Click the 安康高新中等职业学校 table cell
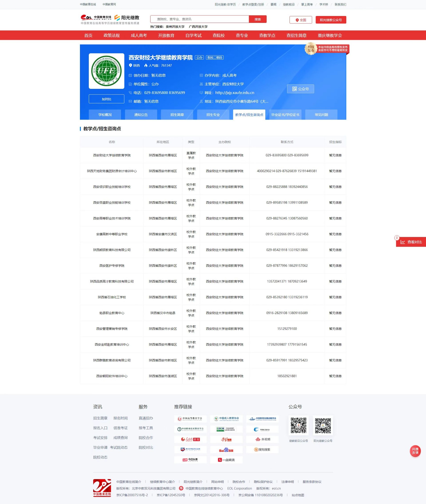This screenshot has height=504, width=426. [112, 234]
